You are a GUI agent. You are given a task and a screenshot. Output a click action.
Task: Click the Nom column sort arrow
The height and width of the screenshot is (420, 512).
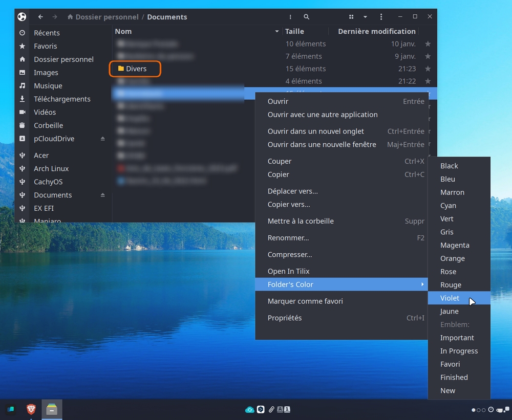point(277,31)
